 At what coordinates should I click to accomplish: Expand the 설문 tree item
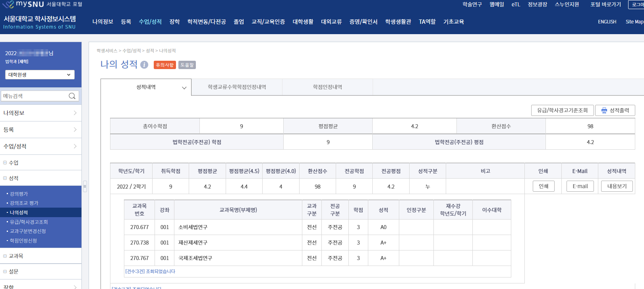pos(5,272)
